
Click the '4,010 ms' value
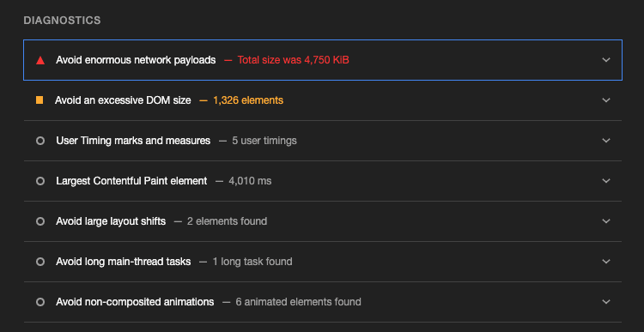(x=250, y=181)
